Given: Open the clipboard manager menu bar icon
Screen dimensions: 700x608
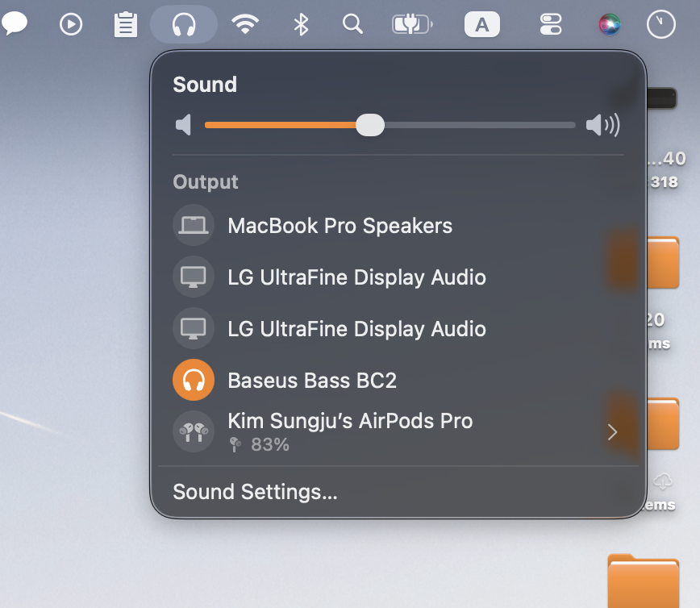Looking at the screenshot, I should tap(126, 24).
